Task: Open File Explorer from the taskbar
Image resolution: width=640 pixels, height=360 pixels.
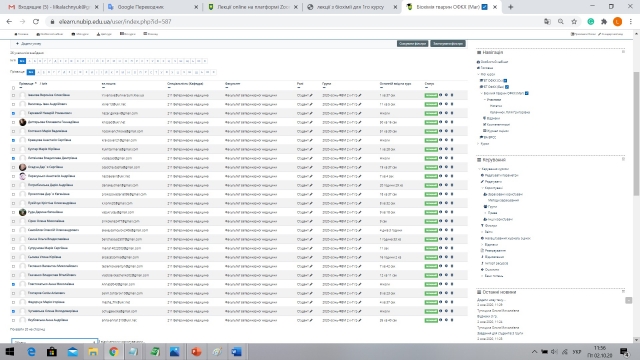Action: click(x=93, y=351)
